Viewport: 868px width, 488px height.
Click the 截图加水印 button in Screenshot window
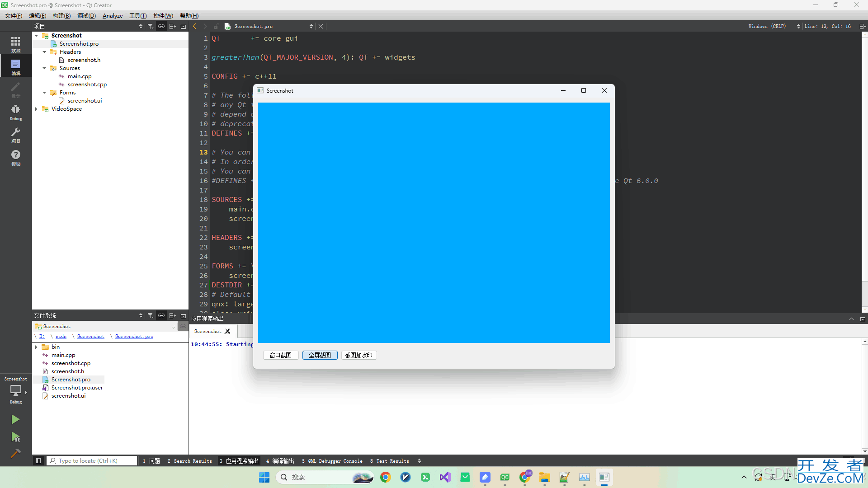[x=359, y=355]
